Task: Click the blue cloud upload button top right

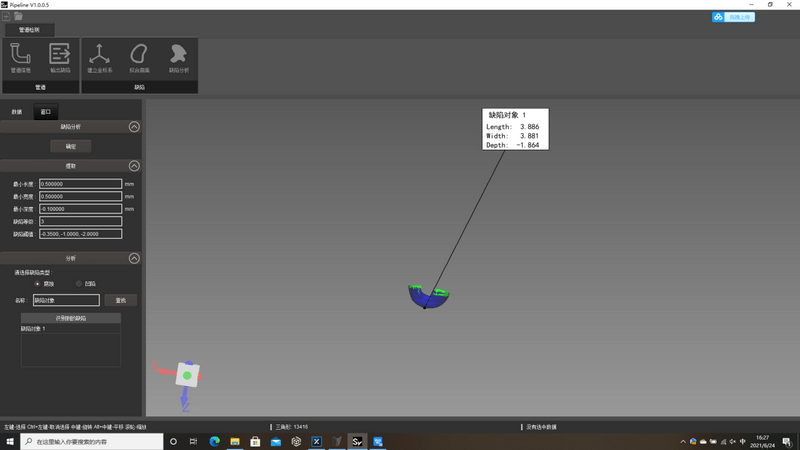Action: tap(732, 17)
